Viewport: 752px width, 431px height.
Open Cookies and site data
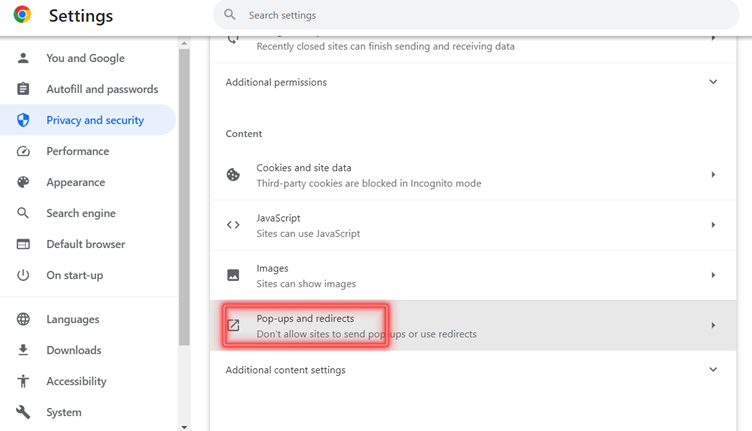pos(473,175)
